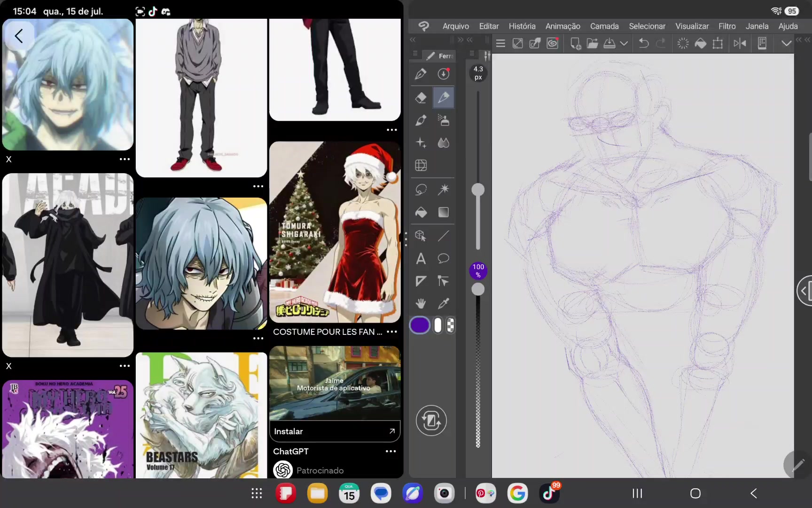Screen dimensions: 812x508
Task: Go back using the Pinterest back arrow
Action: [19, 36]
